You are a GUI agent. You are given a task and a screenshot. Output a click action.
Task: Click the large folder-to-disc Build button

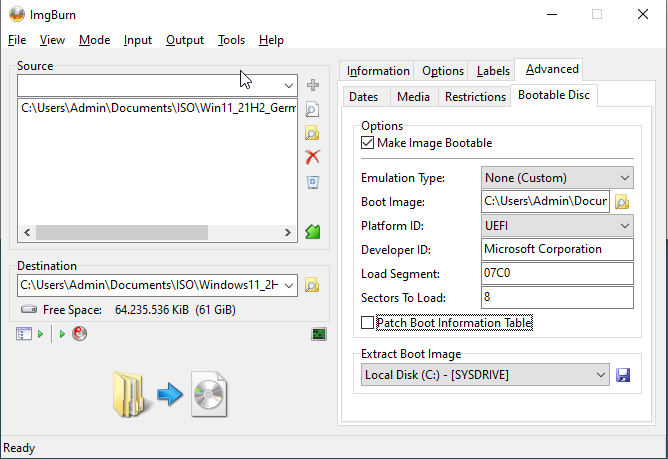(x=170, y=394)
